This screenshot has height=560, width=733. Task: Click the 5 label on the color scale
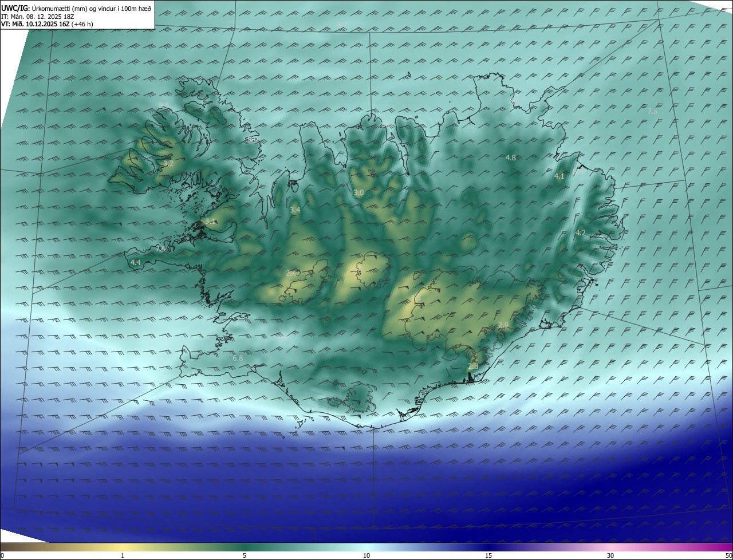point(245,555)
